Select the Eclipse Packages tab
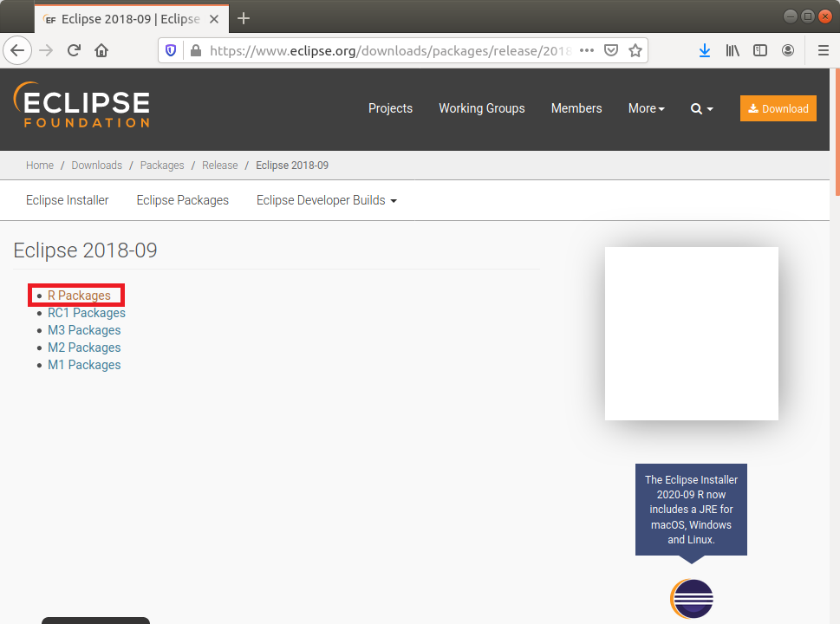The height and width of the screenshot is (624, 840). click(x=182, y=200)
